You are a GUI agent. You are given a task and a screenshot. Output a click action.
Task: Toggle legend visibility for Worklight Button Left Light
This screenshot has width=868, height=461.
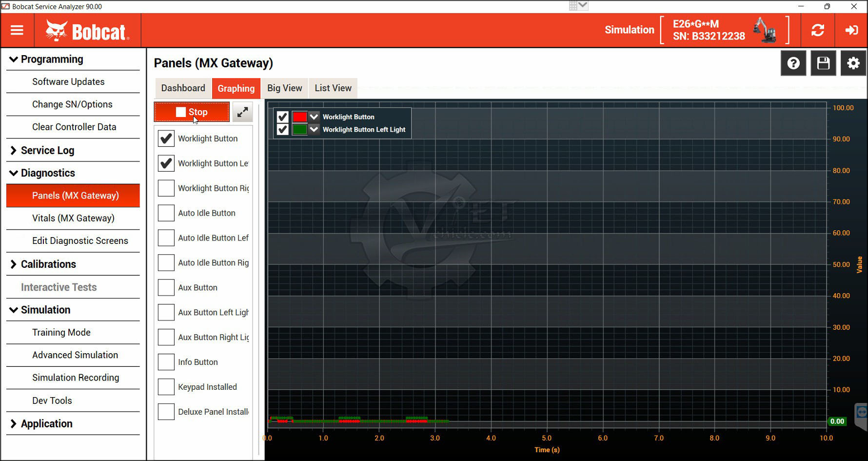tap(282, 129)
